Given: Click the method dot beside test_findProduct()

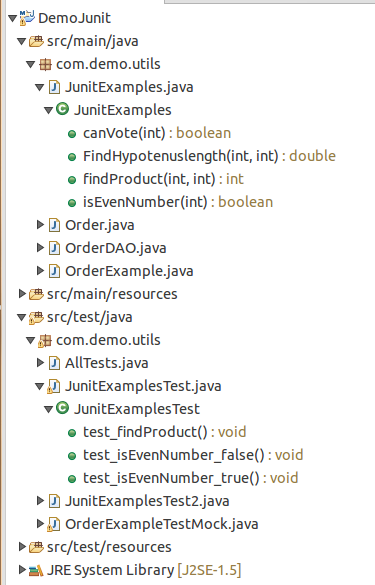Looking at the screenshot, I should tap(72, 433).
